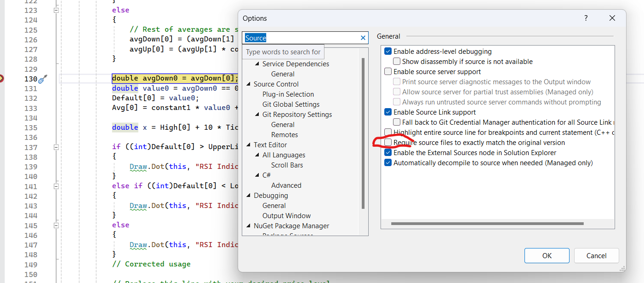Select General under Debugging
The image size is (644, 283).
click(274, 206)
